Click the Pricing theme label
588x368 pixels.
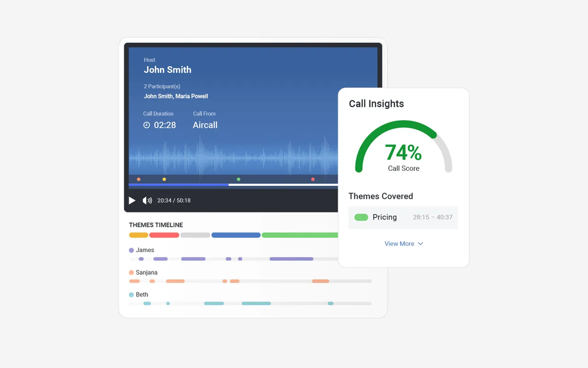[x=385, y=217]
